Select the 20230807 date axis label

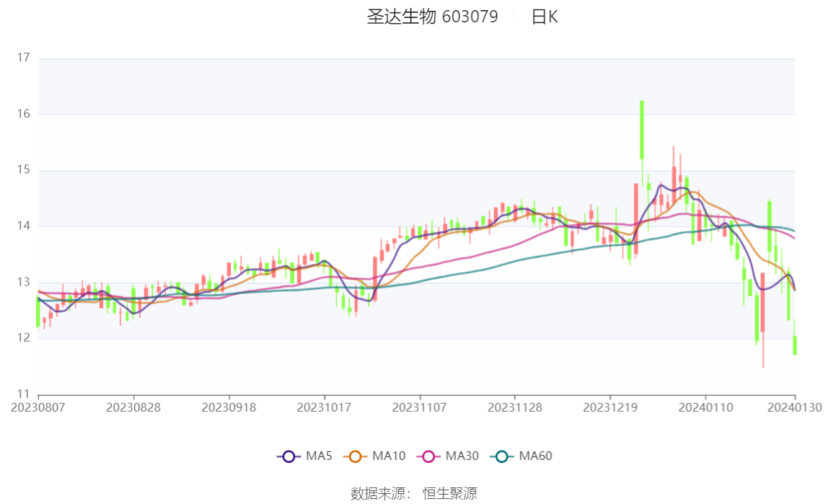[38, 408]
